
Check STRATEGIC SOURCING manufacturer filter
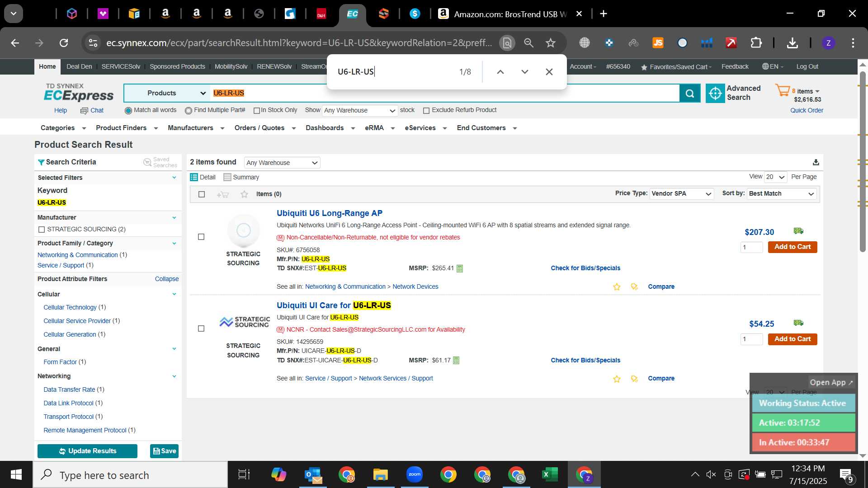pyautogui.click(x=42, y=230)
